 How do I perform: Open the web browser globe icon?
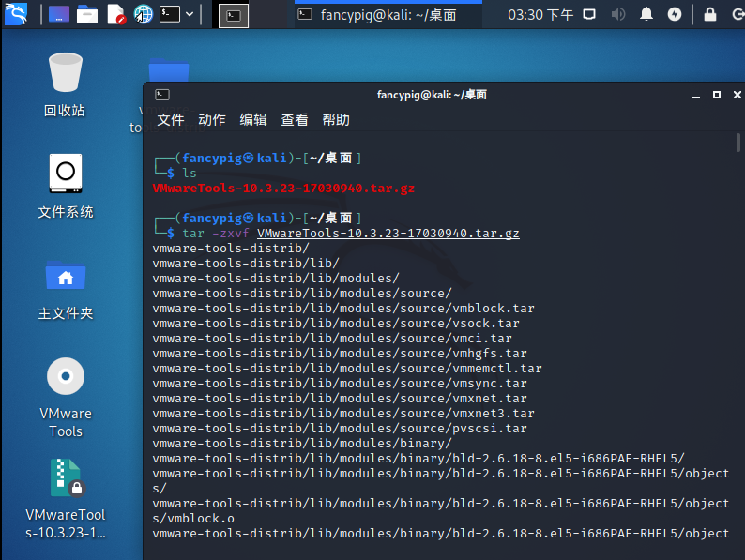click(x=143, y=14)
